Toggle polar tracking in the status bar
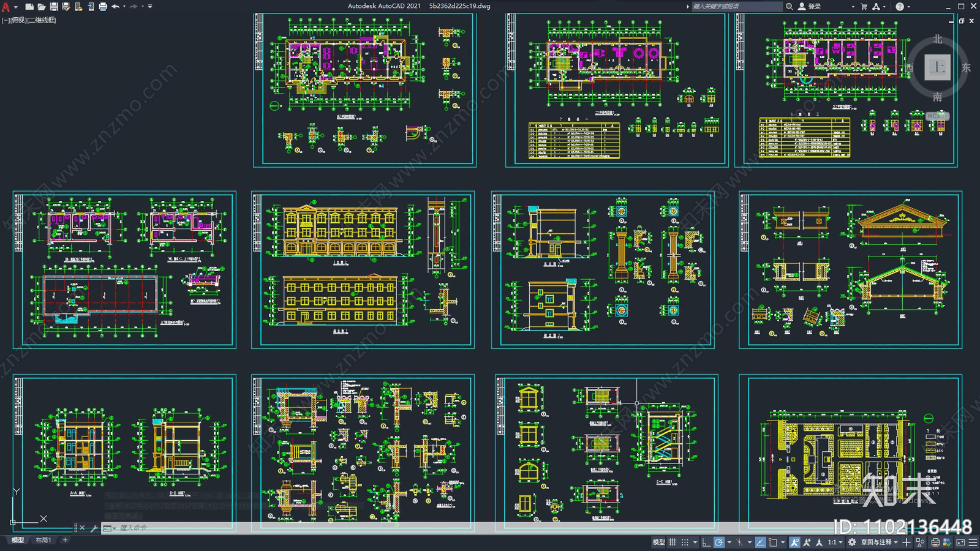This screenshot has height=551, width=980. click(719, 542)
